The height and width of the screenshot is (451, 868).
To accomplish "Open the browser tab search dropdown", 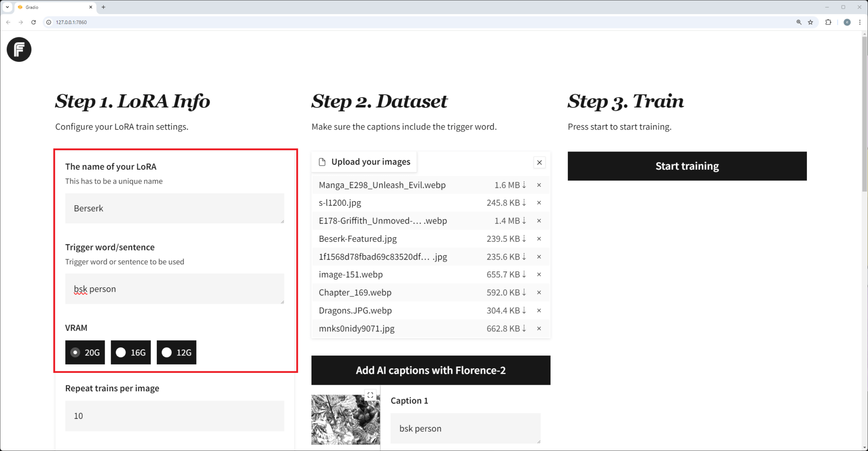I will pos(7,7).
